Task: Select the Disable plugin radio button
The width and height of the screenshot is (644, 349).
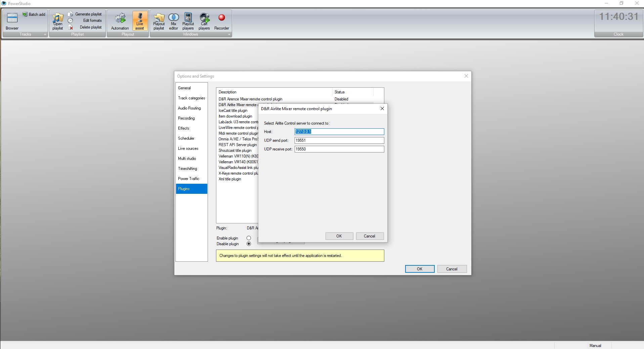Action: point(249,244)
